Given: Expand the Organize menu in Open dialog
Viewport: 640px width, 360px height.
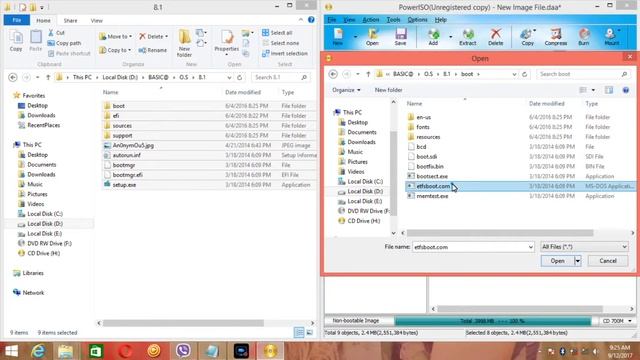Looking at the screenshot, I should tap(346, 90).
